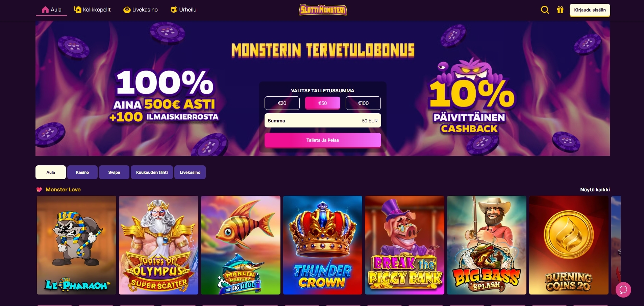
Task: Open the search magnifier icon
Action: coord(545,10)
